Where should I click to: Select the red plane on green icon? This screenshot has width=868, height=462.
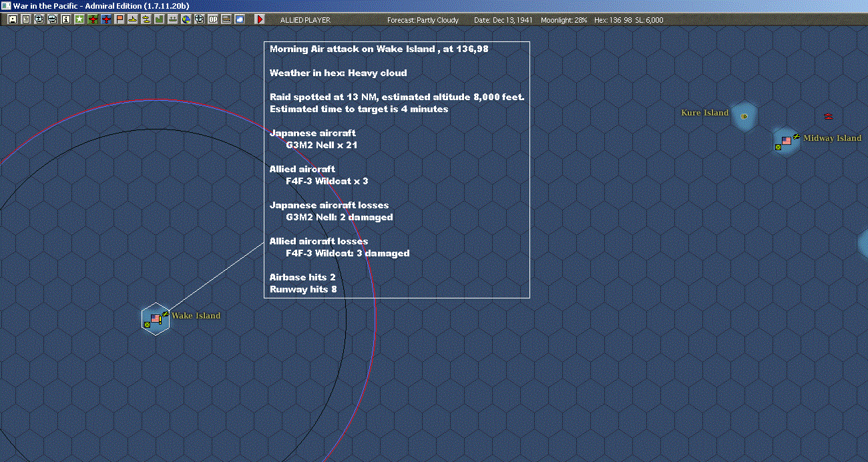[93, 19]
